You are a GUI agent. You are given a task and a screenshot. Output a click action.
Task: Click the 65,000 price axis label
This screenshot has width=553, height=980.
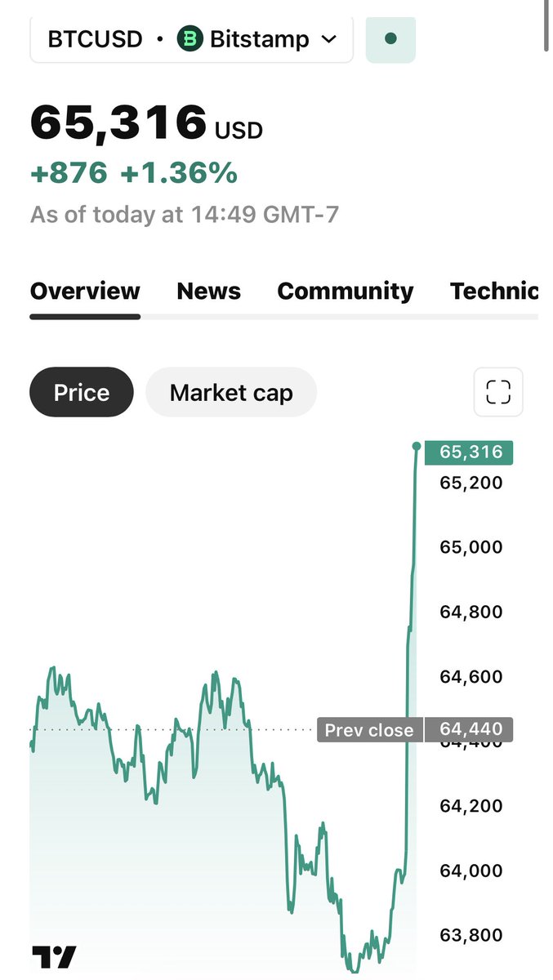point(471,547)
